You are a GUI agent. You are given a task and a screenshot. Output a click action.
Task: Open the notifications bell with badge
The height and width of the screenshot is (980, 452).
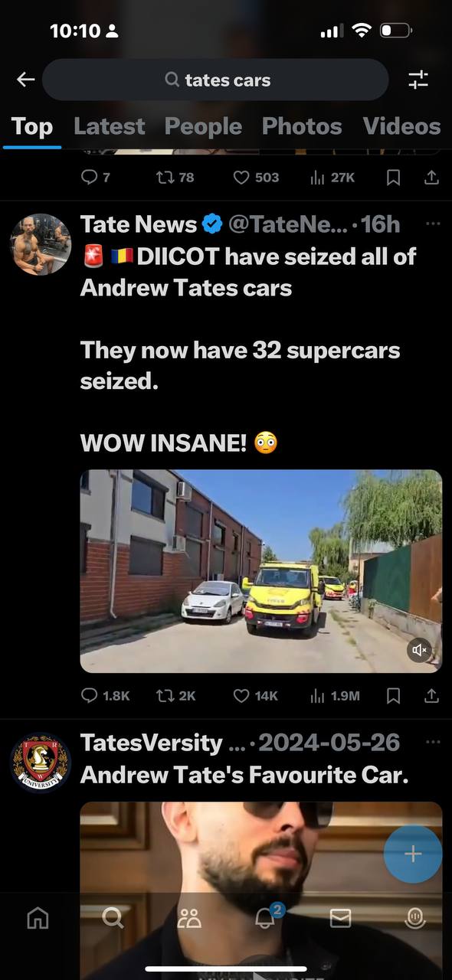(x=266, y=917)
